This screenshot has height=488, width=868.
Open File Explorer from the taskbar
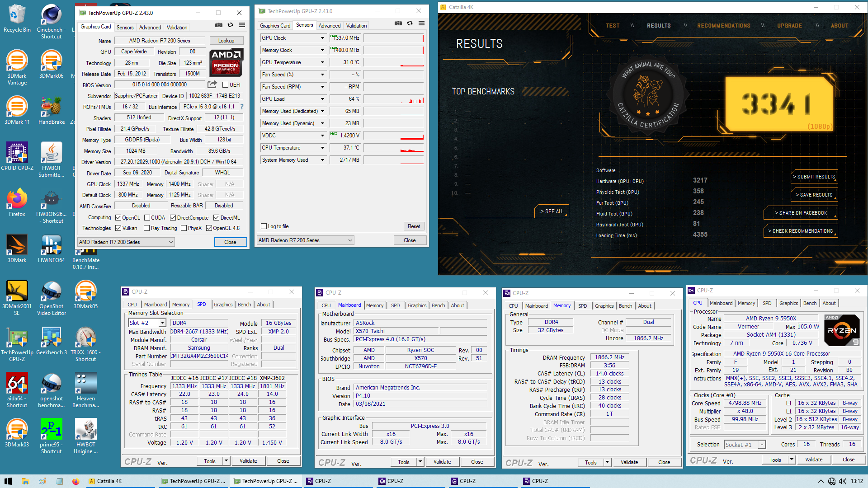click(26, 481)
